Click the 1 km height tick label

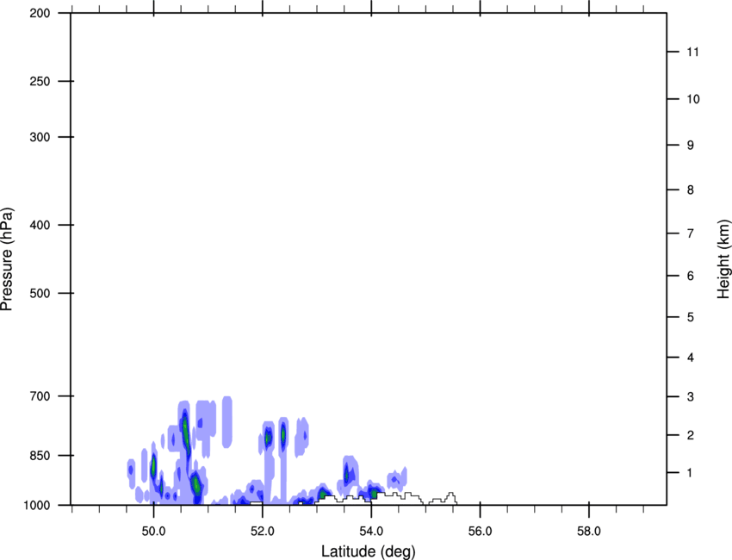tap(690, 473)
